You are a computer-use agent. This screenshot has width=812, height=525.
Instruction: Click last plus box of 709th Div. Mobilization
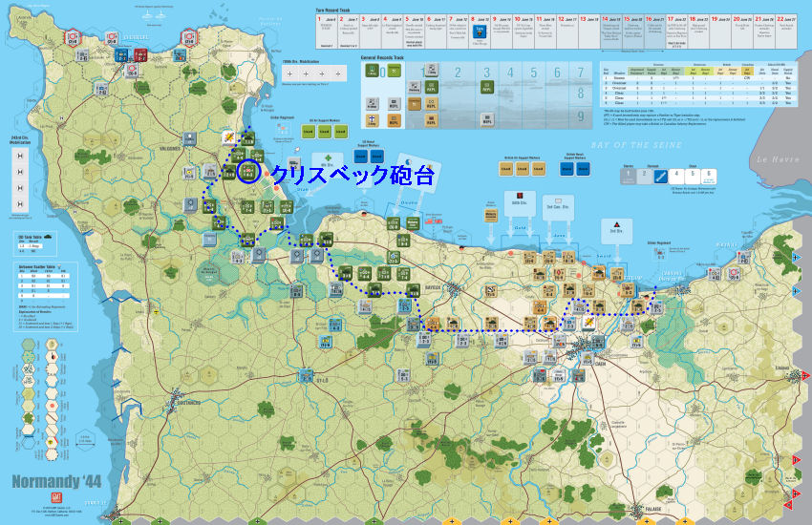tap(338, 73)
